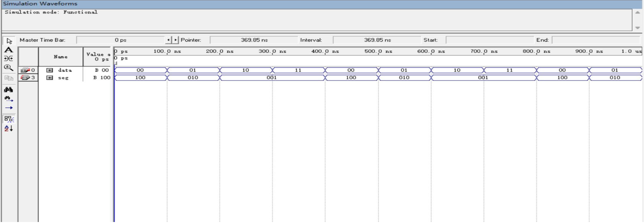Select the data signal name
The image size is (644, 224).
point(65,70)
